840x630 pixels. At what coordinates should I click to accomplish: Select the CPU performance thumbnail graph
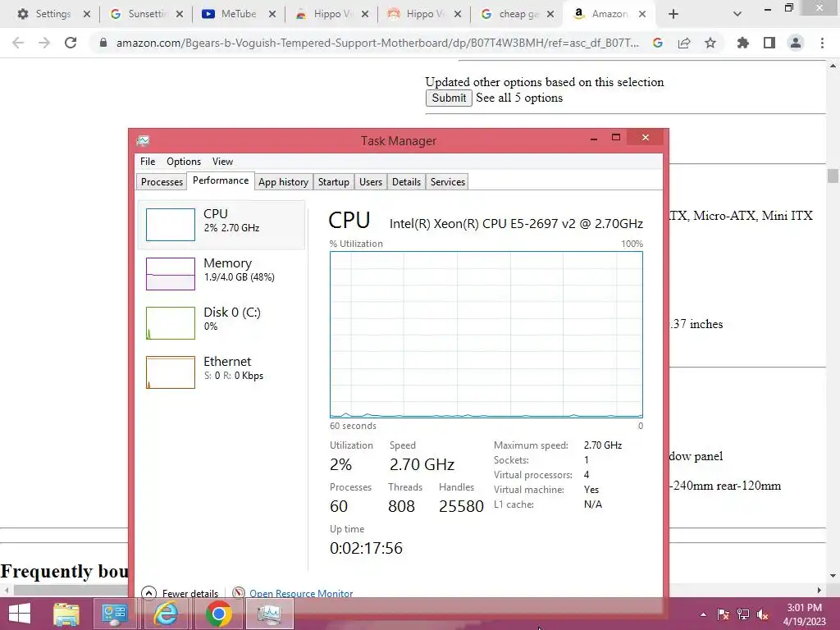pos(171,225)
